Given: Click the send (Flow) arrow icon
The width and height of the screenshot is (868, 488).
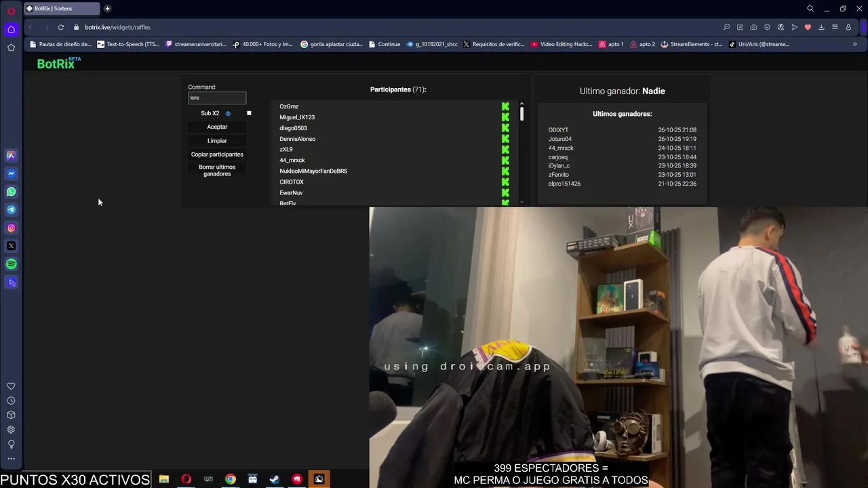Looking at the screenshot, I should [x=794, y=27].
